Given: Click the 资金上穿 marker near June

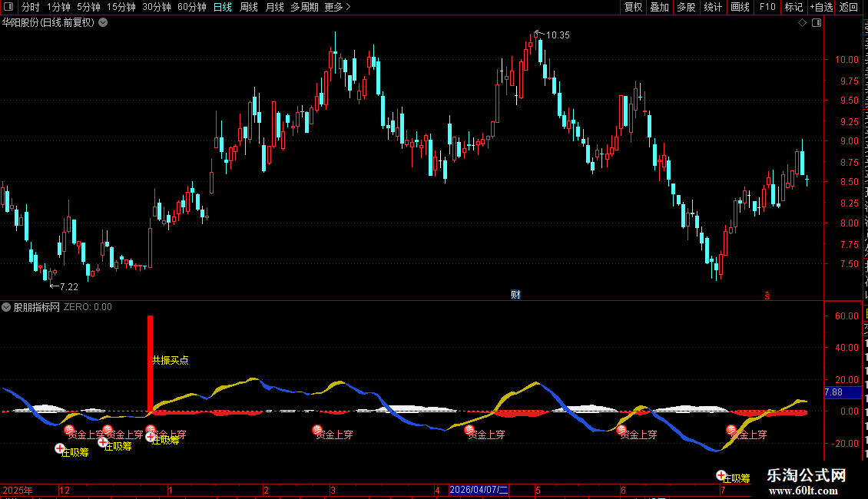Looking at the screenshot, I should [621, 430].
